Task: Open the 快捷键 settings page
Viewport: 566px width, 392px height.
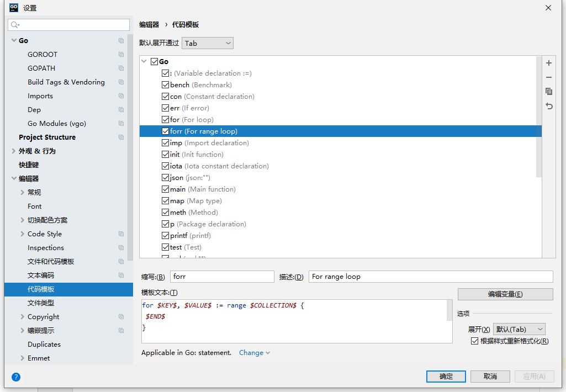Action: (x=29, y=165)
